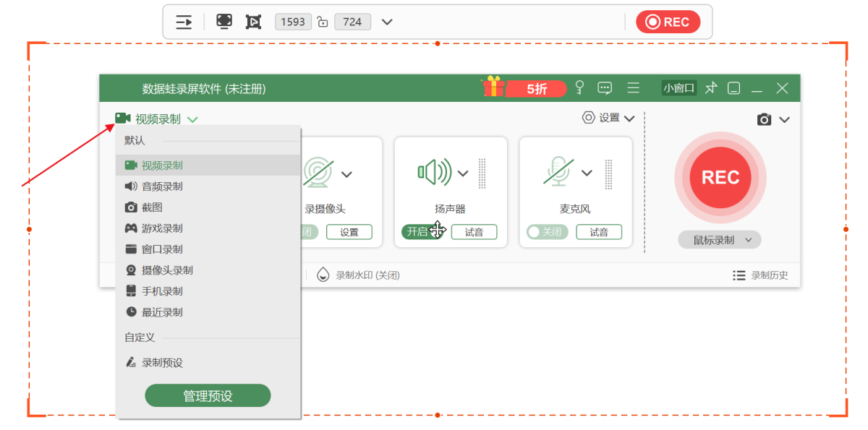Expand the 视频录制 mode dropdown chevron
Image resolution: width=868 pixels, height=430 pixels.
click(x=192, y=120)
